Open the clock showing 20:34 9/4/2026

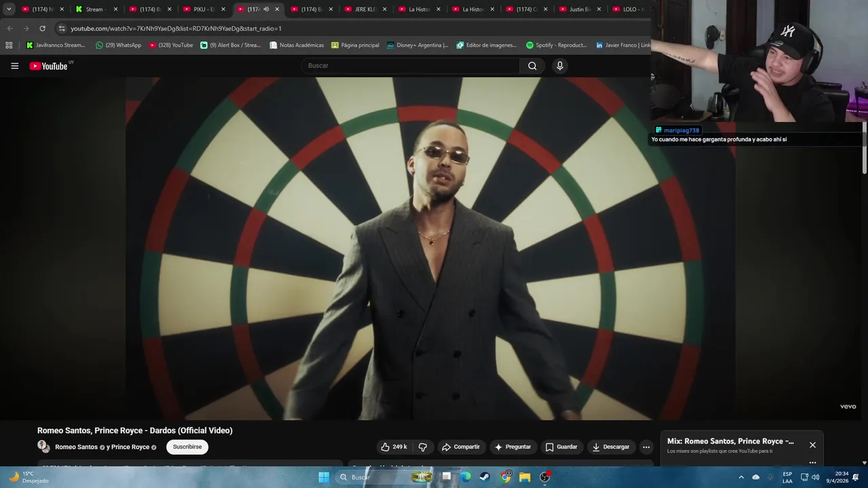[837, 477]
